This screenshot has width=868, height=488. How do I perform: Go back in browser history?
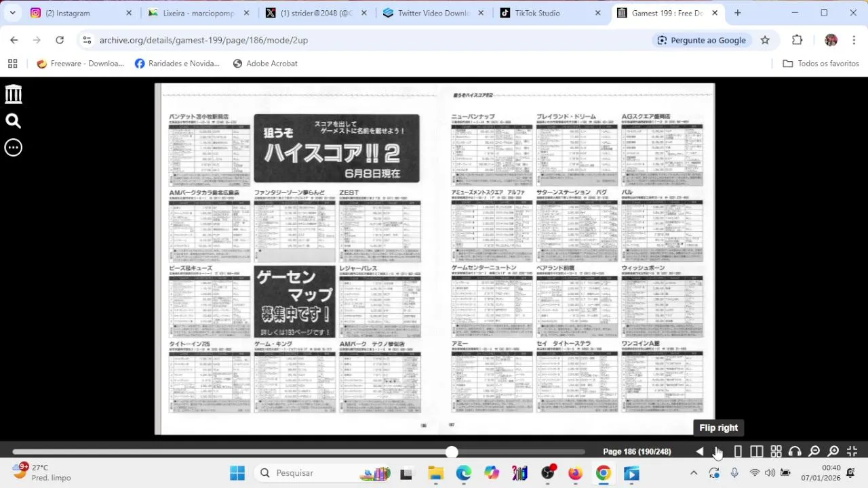[x=14, y=40]
